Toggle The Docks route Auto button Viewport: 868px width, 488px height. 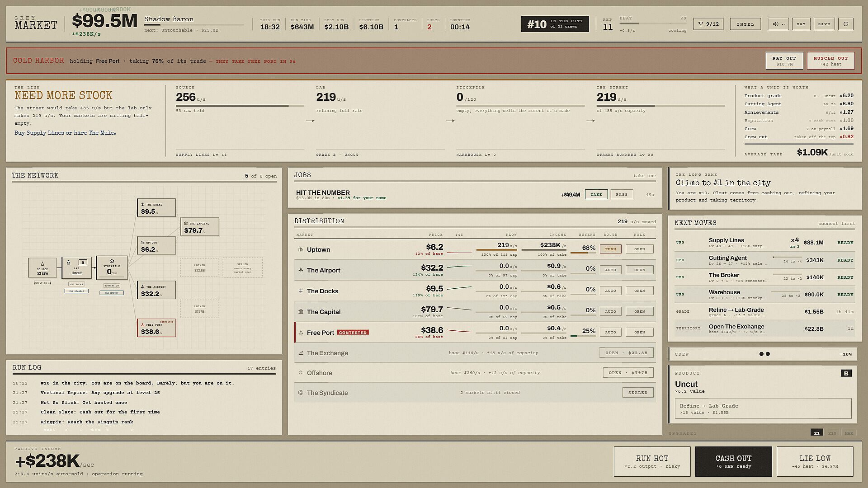pos(610,291)
